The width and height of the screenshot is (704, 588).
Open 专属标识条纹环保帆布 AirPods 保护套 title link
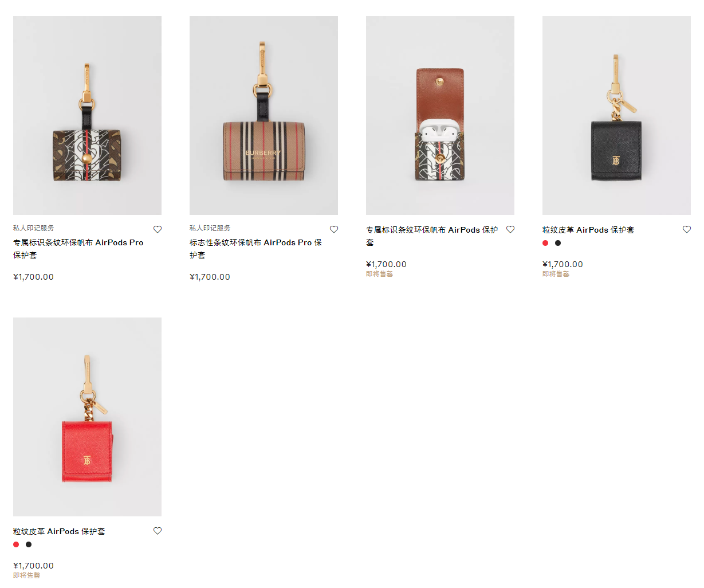click(x=431, y=230)
